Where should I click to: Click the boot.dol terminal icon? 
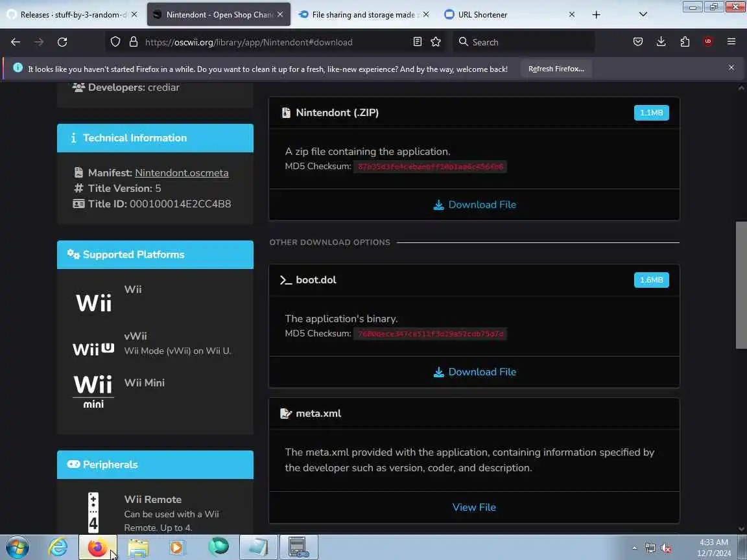click(286, 280)
